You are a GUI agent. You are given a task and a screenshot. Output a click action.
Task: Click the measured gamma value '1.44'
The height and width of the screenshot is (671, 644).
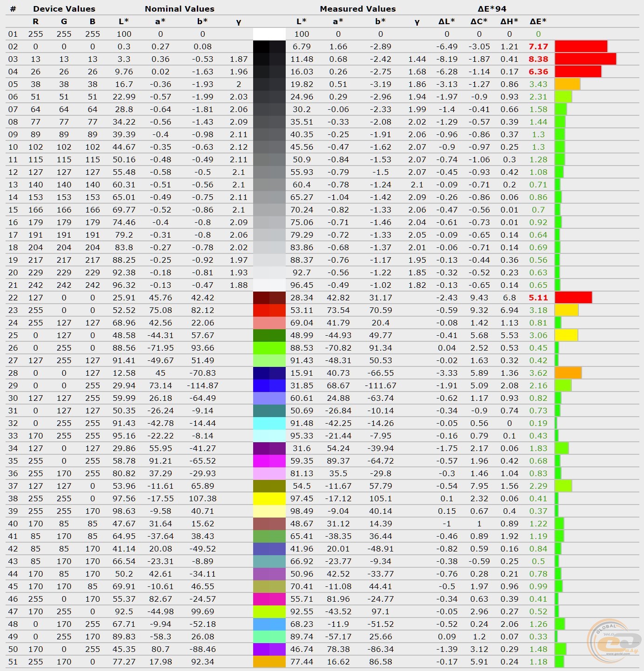[x=417, y=59]
